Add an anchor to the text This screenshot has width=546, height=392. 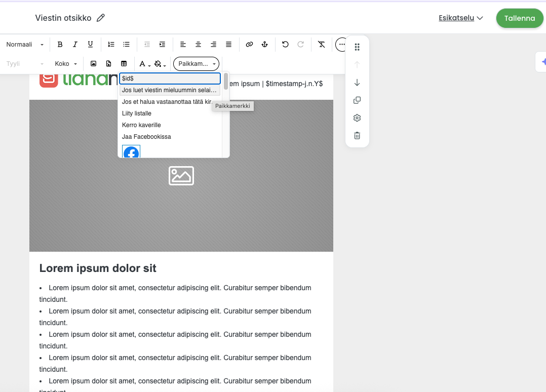pyautogui.click(x=264, y=44)
